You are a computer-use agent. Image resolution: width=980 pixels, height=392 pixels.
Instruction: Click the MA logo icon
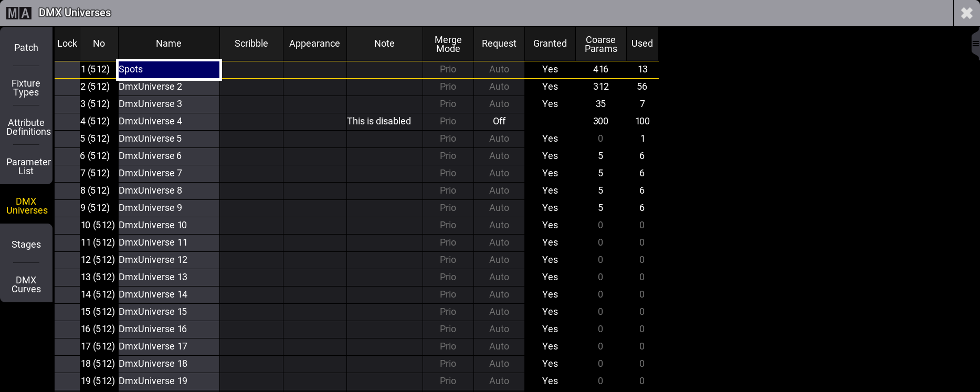coord(19,13)
